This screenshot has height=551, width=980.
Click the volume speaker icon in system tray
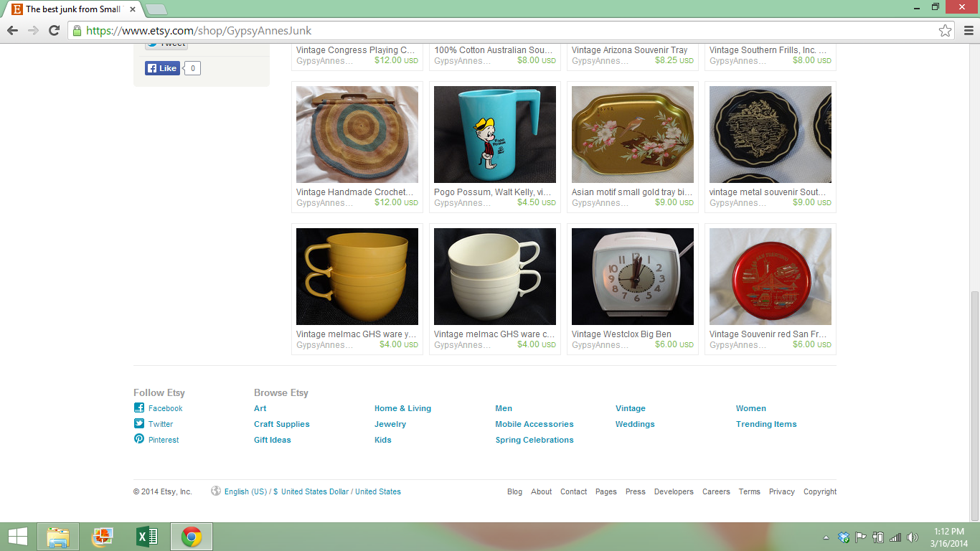[x=913, y=537]
